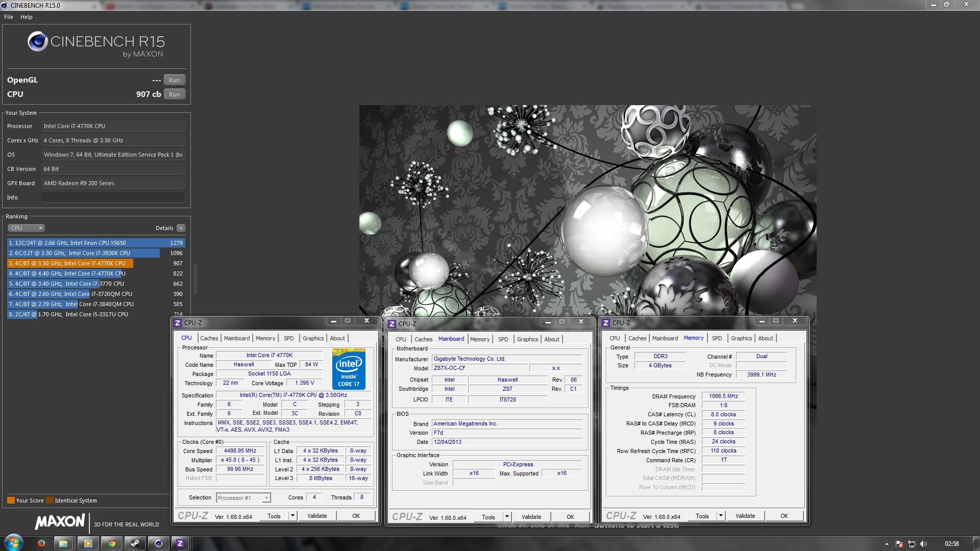Screen dimensions: 980x551
Task: Select ranking row Intel Core i7-3720QM CPU
Action: pyautogui.click(x=96, y=294)
